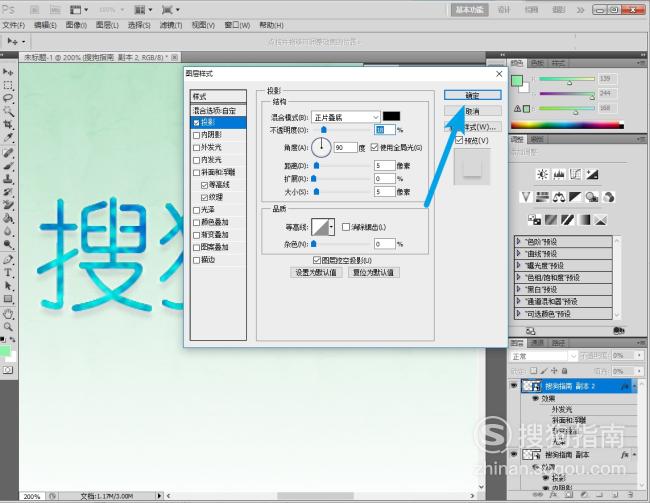The height and width of the screenshot is (503, 650).
Task: Expand the "色相/饱和度"预设 presets
Action: [x=518, y=277]
